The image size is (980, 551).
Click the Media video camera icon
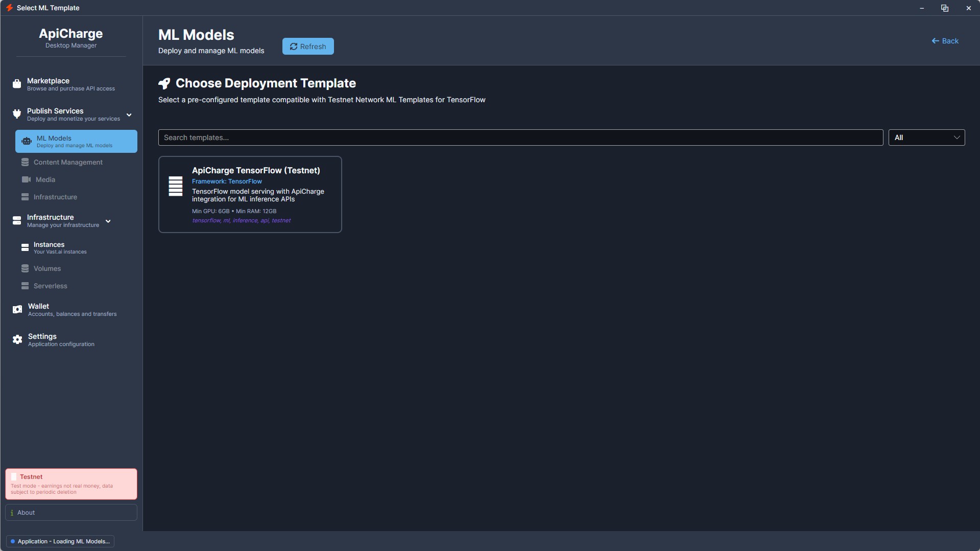(26, 179)
